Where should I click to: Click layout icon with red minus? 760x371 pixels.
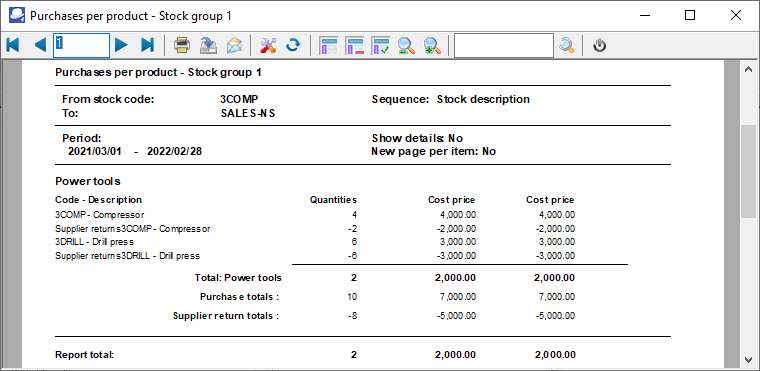(354, 46)
